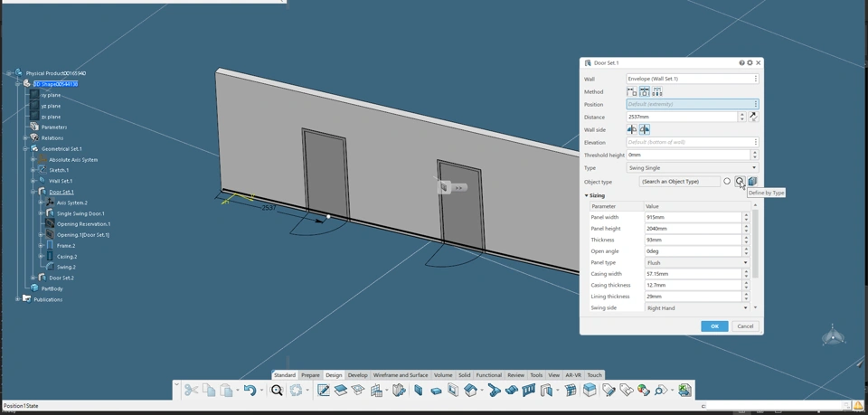Open the gear settings in Door Set dialog
Image resolution: width=868 pixels, height=415 pixels.
[x=750, y=63]
